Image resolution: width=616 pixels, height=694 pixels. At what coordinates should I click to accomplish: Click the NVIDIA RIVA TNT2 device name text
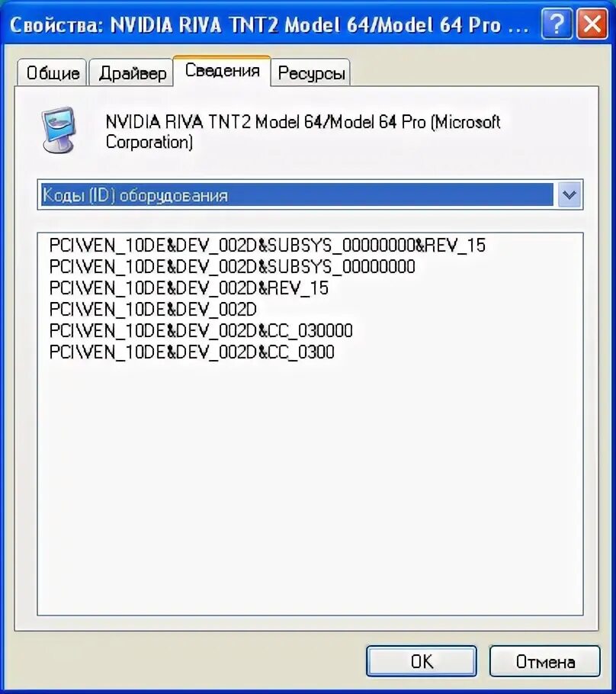(303, 132)
